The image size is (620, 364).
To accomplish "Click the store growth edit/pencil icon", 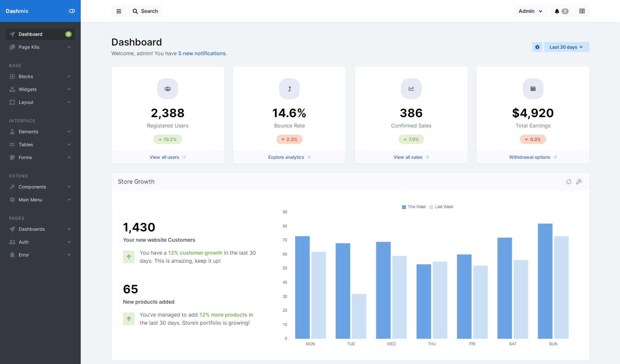I will click(x=579, y=182).
